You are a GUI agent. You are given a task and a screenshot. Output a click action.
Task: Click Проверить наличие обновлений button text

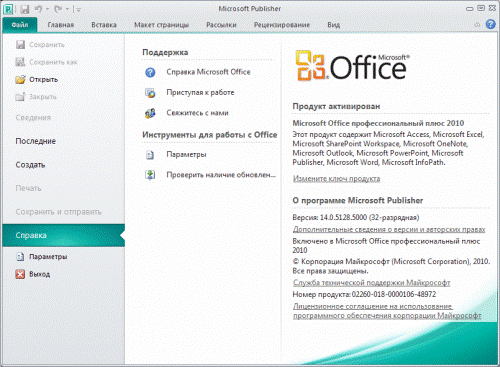pos(221,175)
